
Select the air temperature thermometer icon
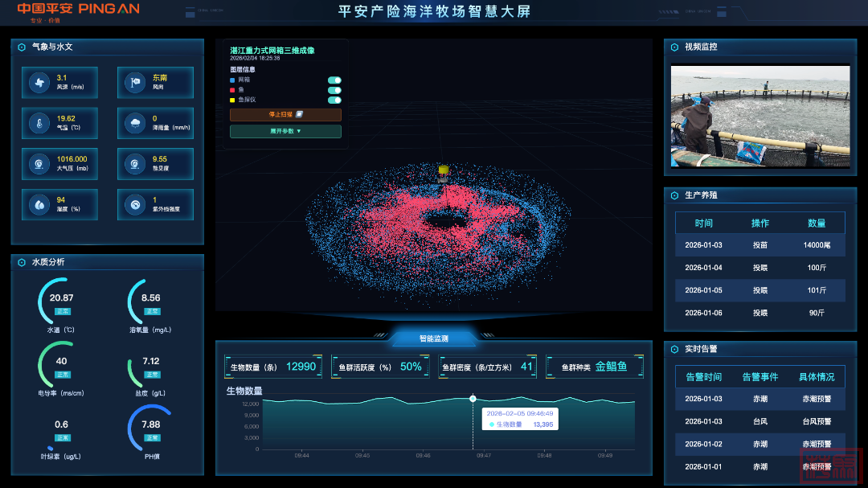point(39,123)
